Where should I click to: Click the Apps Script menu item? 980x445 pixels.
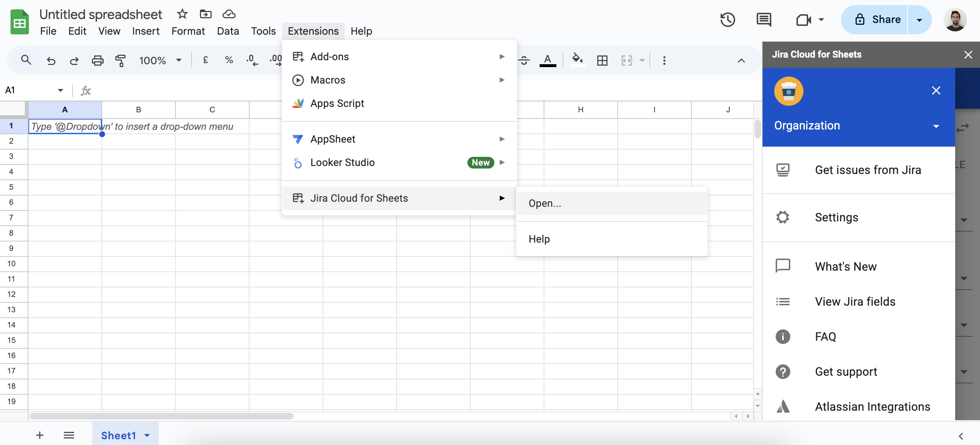[337, 103]
